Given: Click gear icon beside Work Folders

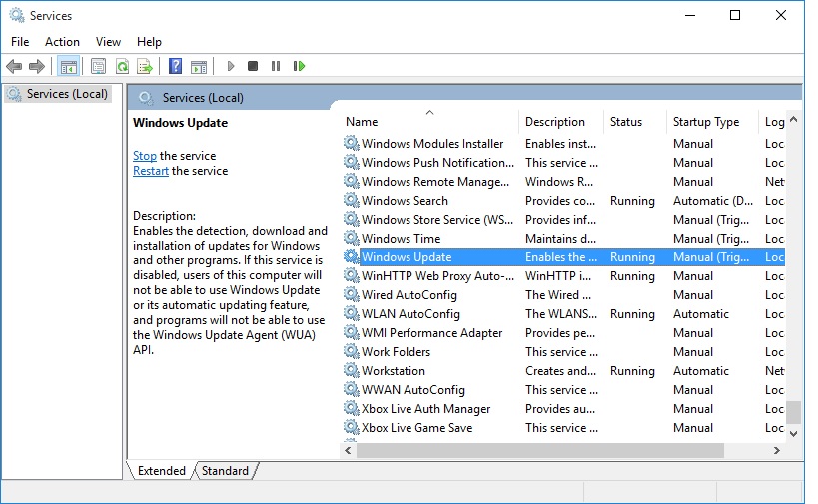Looking at the screenshot, I should click(352, 351).
